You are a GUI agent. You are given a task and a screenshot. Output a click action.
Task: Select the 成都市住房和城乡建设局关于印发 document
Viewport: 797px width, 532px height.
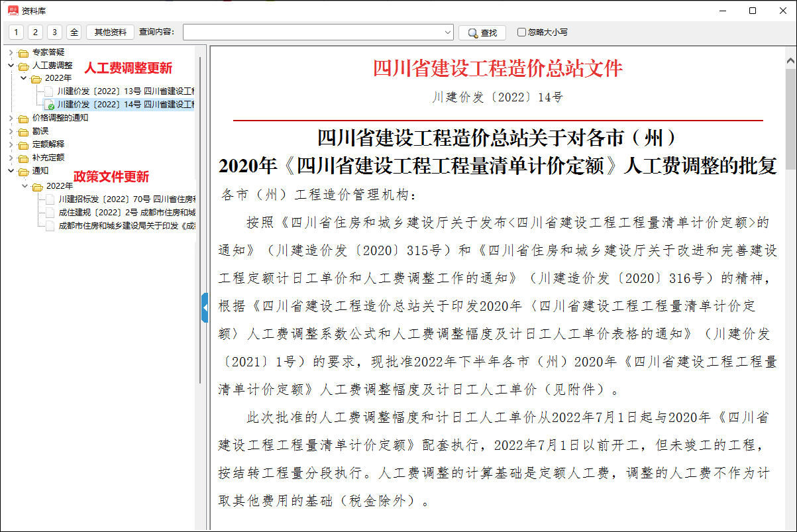click(126, 226)
